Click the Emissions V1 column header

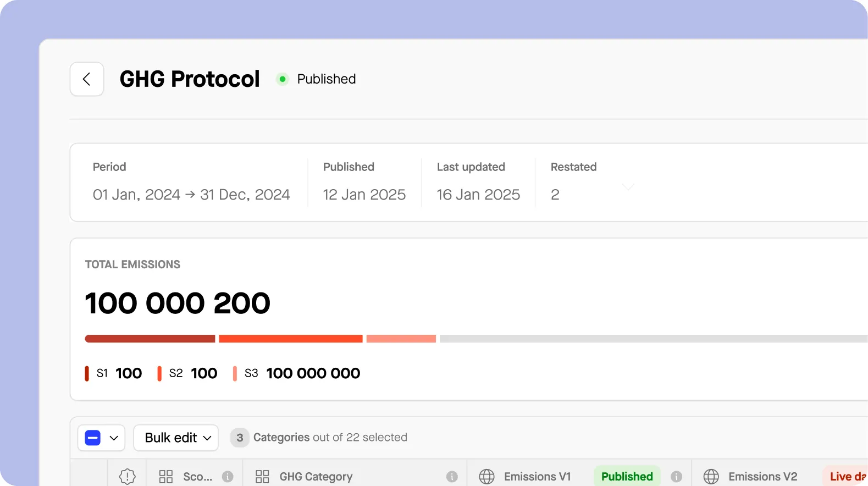click(x=537, y=477)
